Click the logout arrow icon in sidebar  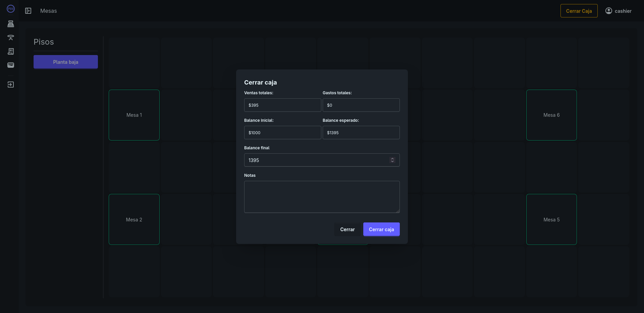coord(11,85)
